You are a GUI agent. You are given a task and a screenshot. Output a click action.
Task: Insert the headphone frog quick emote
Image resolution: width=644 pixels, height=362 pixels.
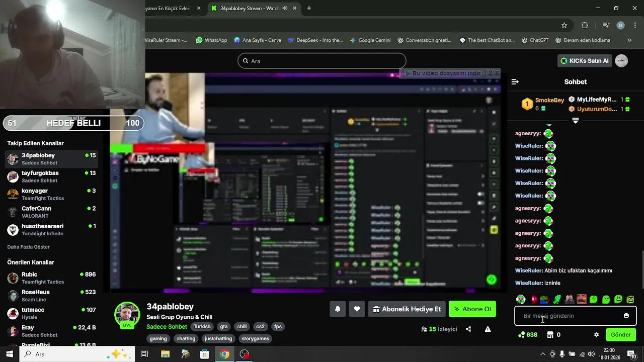521,300
